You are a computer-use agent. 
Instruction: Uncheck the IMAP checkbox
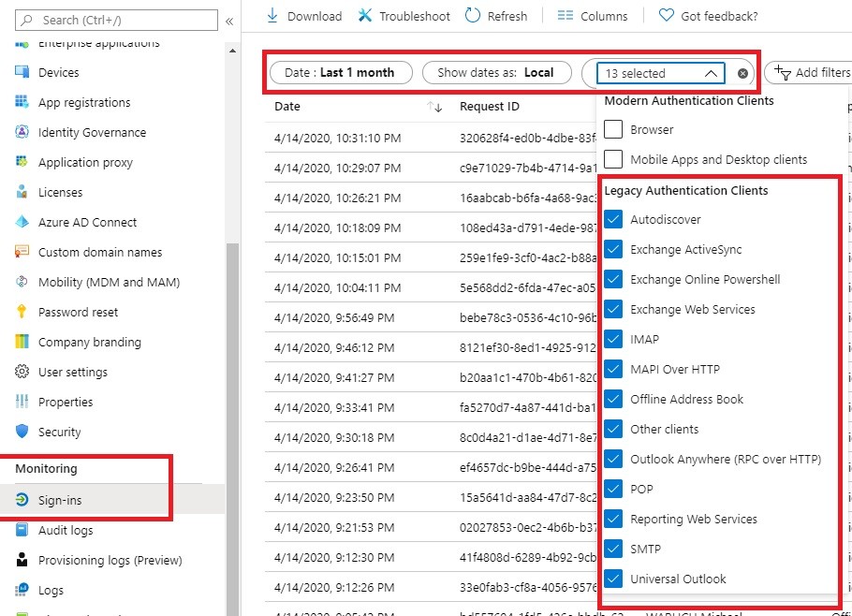tap(613, 340)
